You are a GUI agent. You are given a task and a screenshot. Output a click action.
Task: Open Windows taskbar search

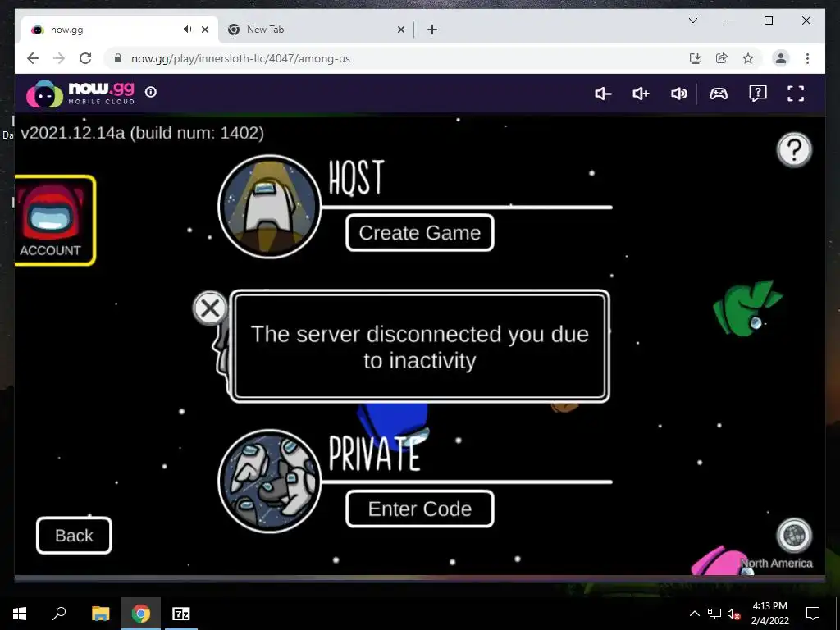(x=59, y=614)
